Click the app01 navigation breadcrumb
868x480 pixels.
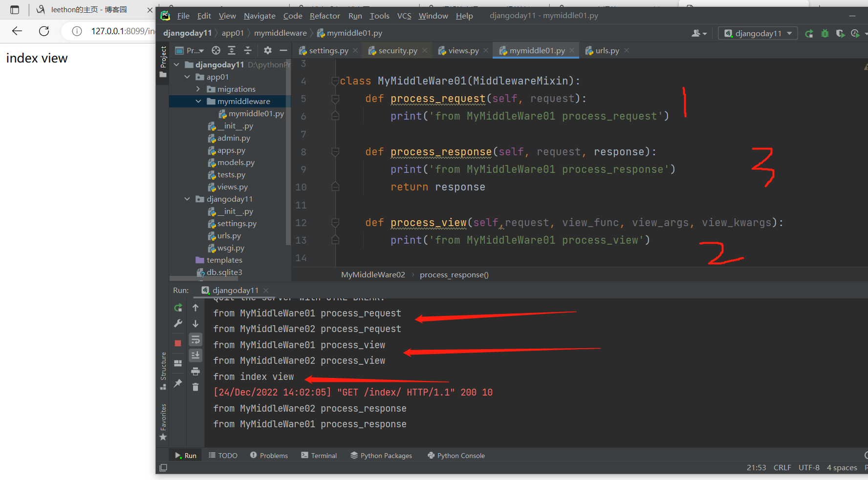(233, 33)
